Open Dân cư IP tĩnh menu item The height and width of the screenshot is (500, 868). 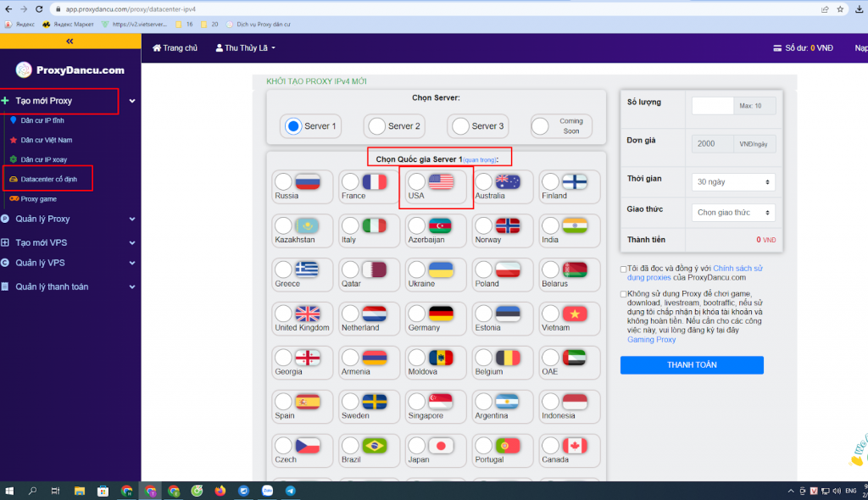click(x=42, y=120)
